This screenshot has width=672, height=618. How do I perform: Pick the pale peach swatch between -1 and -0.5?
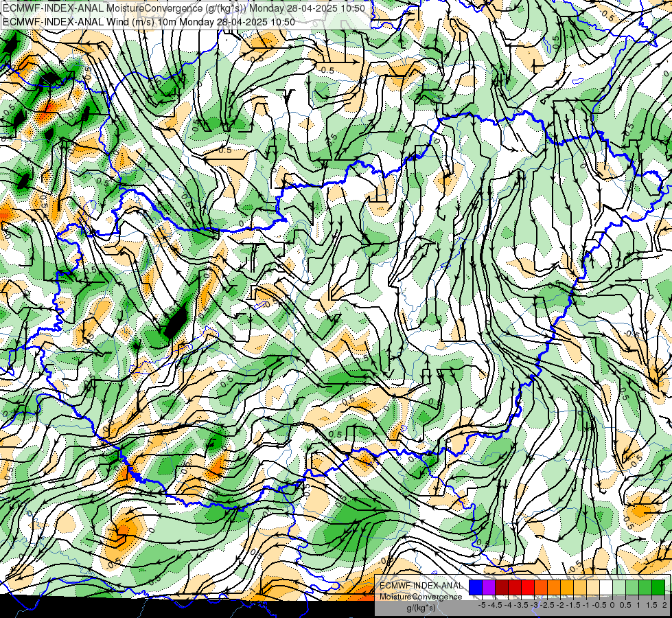pyautogui.click(x=593, y=588)
